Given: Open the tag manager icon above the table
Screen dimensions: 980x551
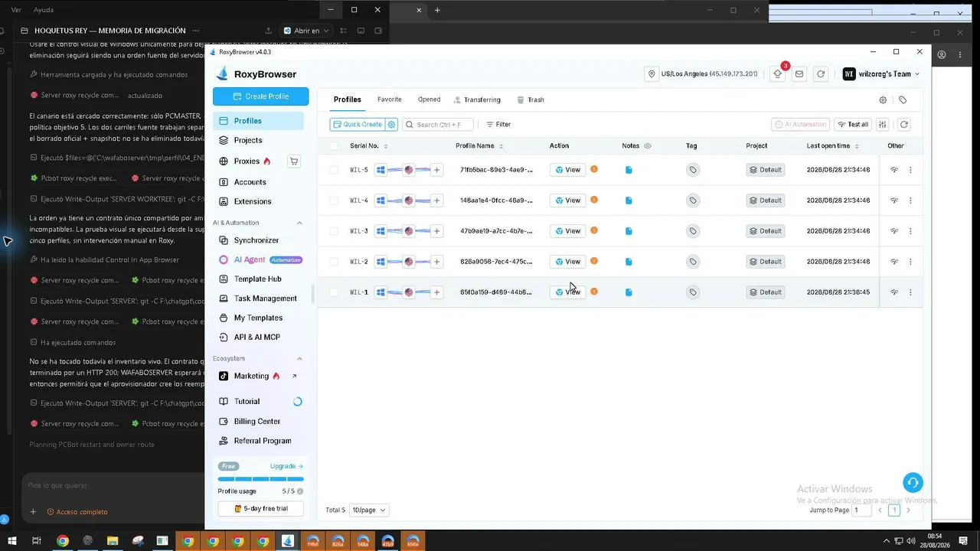Looking at the screenshot, I should [x=903, y=100].
